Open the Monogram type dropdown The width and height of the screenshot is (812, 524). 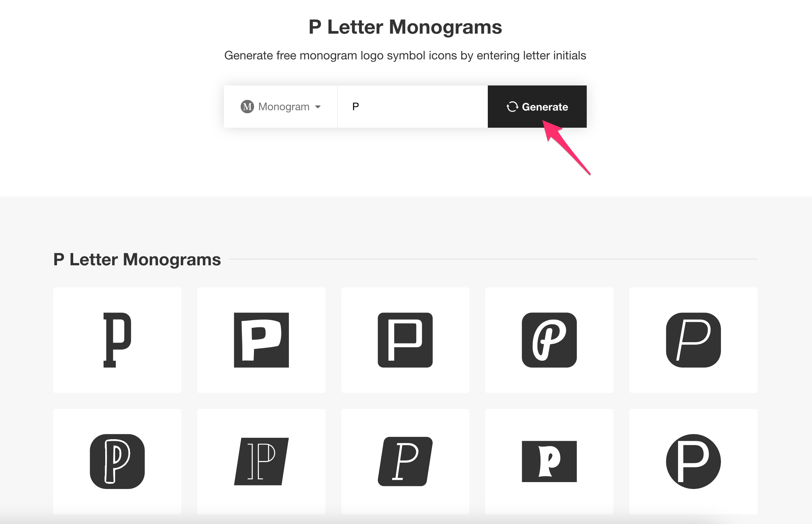click(x=281, y=107)
